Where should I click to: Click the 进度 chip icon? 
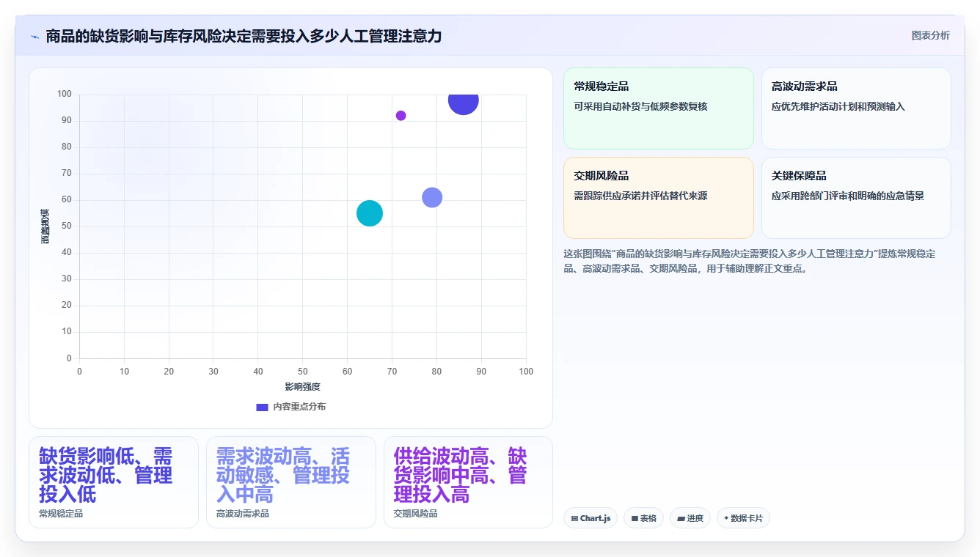click(x=681, y=518)
